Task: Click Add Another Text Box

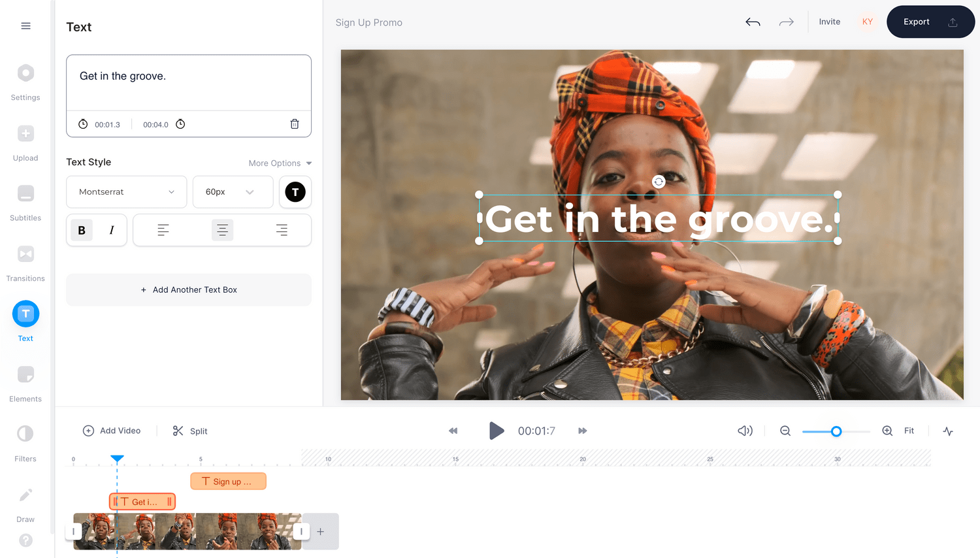Action: (188, 289)
